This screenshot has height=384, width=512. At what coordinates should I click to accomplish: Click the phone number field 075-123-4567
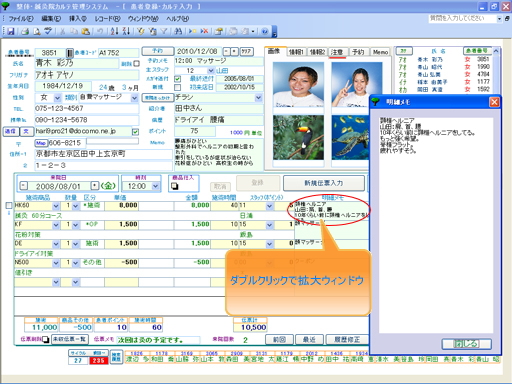coord(87,109)
